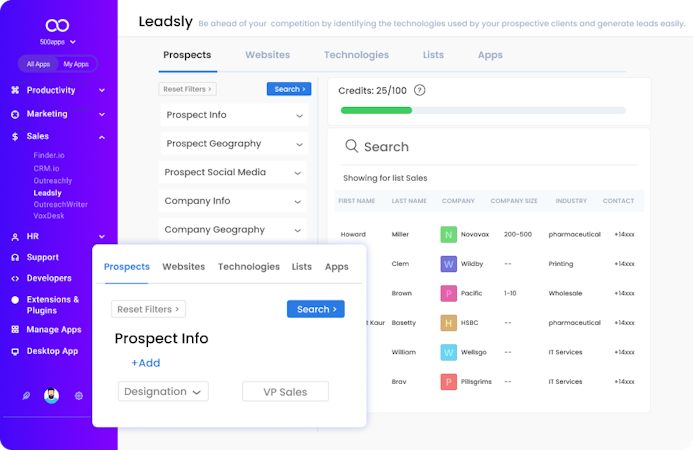
Task: Click the green credits progress bar
Action: [376, 111]
